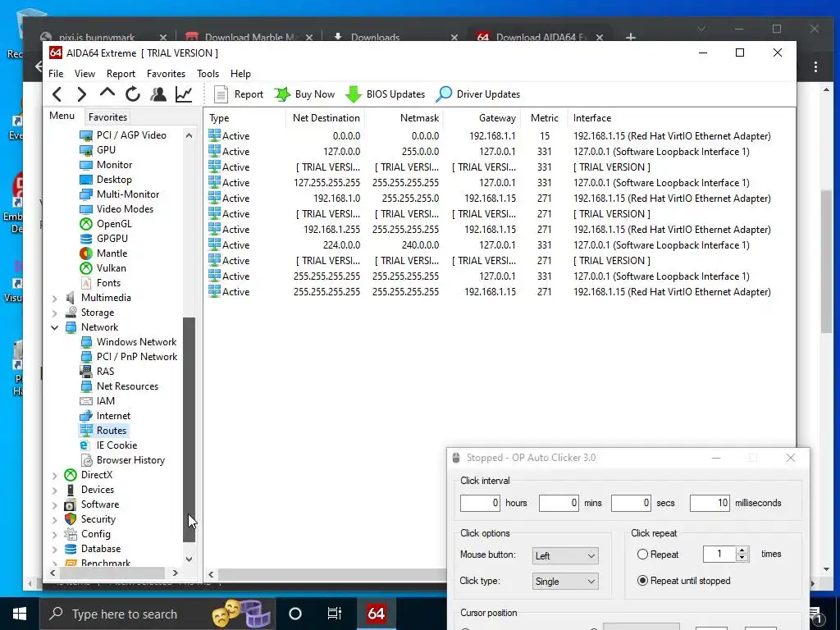
Task: Open the View menu
Action: [84, 73]
